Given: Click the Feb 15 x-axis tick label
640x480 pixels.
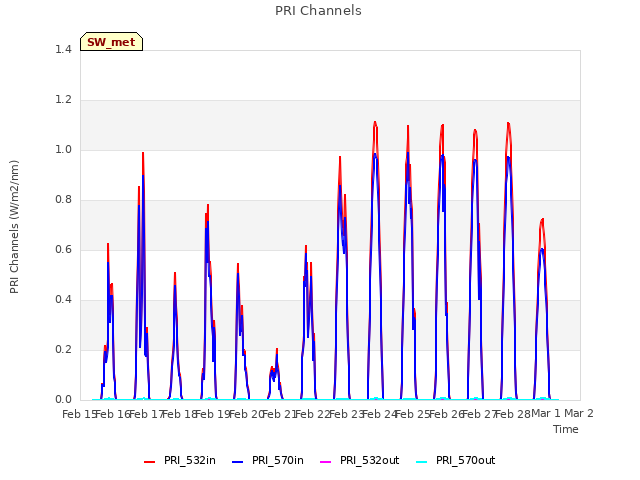Looking at the screenshot, I should click(x=79, y=414).
